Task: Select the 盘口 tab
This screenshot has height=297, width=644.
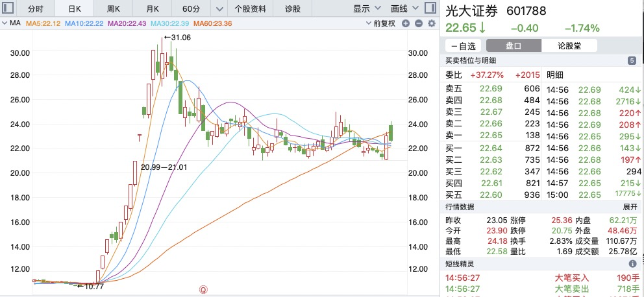Action: pyautogui.click(x=514, y=45)
